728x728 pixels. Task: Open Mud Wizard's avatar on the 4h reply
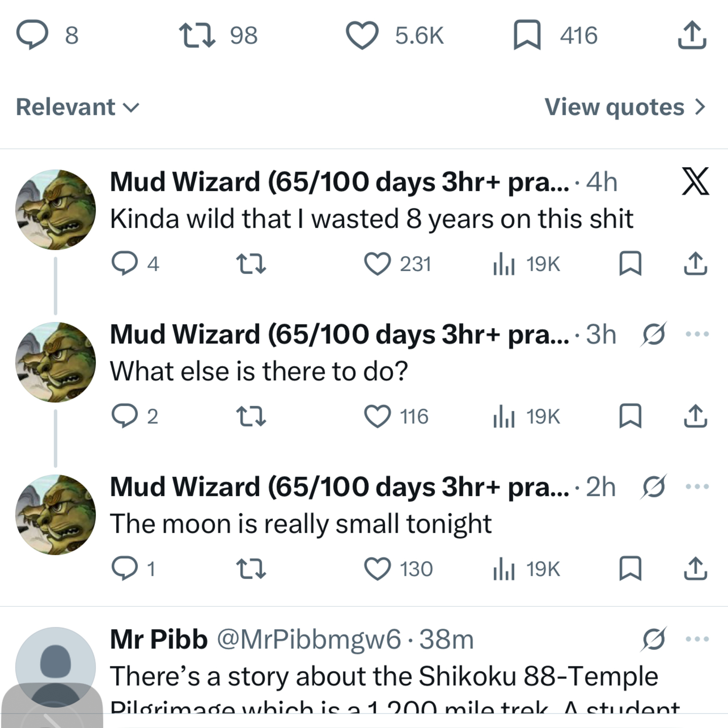click(x=55, y=209)
